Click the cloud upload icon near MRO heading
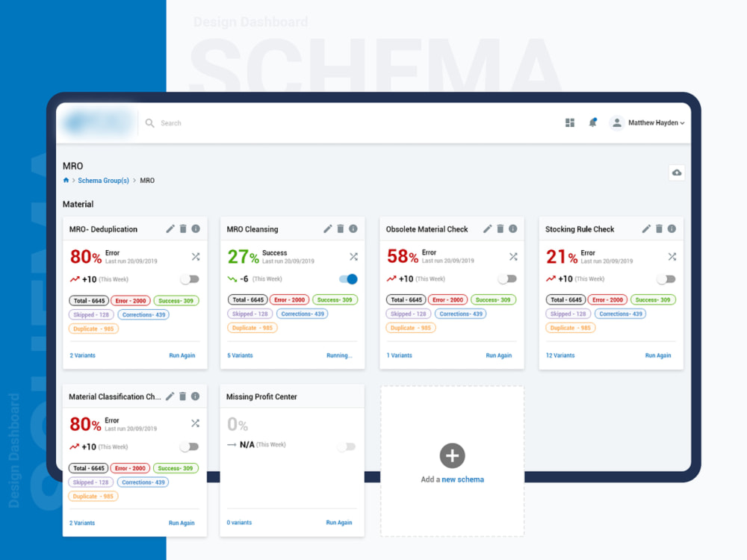The height and width of the screenshot is (560, 747). 677,172
